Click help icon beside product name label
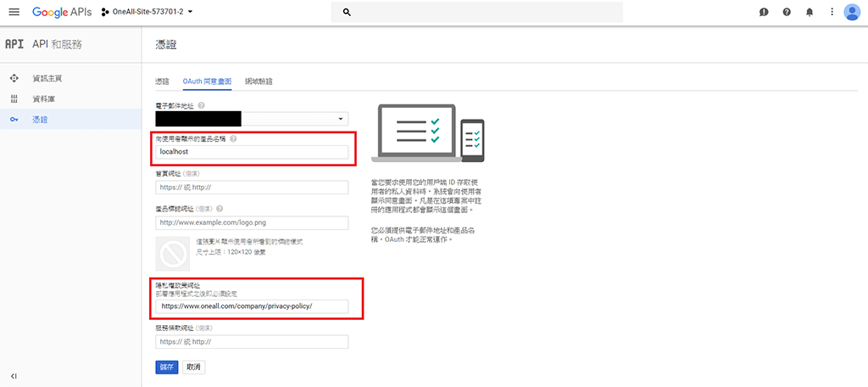Image resolution: width=868 pixels, height=387 pixels. [x=233, y=138]
